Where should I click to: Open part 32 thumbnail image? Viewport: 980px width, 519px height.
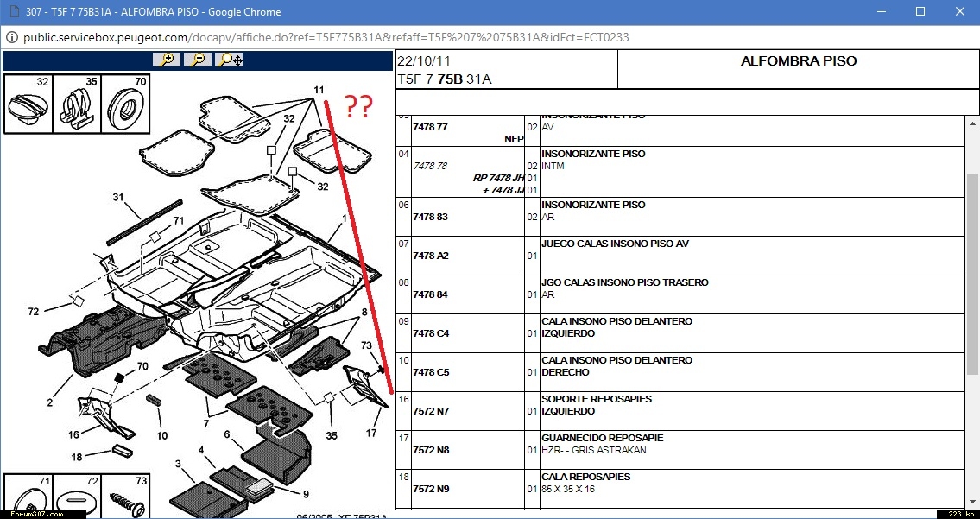click(x=28, y=104)
